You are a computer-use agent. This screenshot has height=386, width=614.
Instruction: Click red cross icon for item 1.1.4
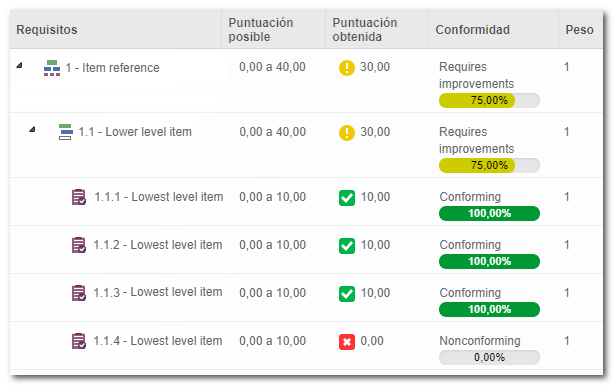tap(347, 342)
